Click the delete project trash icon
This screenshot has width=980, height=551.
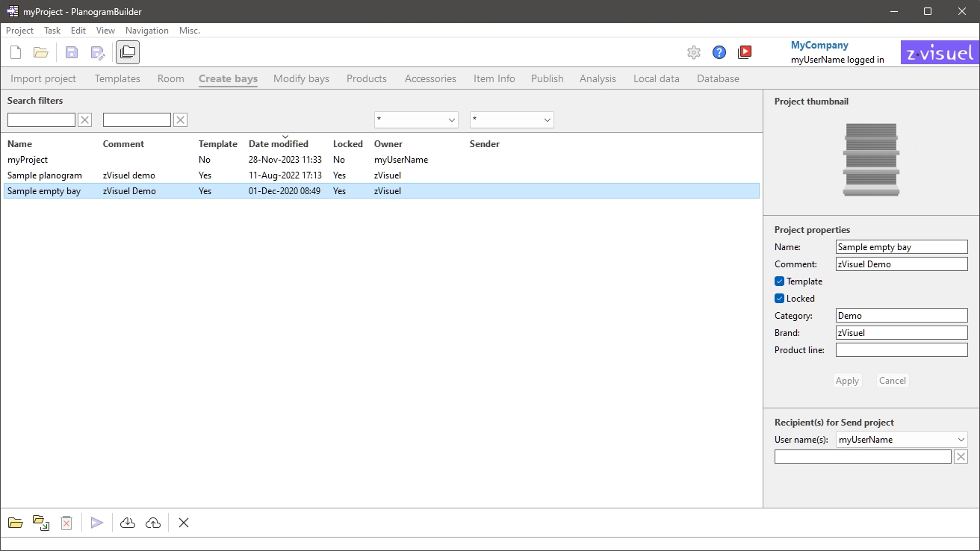[x=66, y=523]
